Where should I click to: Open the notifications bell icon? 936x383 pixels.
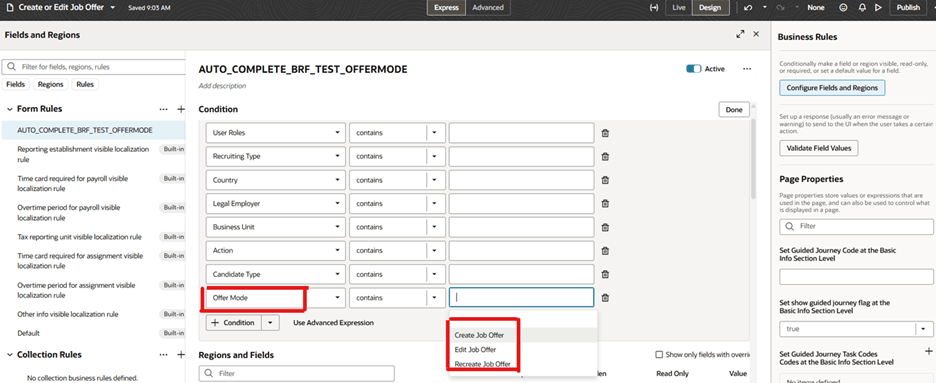862,8
